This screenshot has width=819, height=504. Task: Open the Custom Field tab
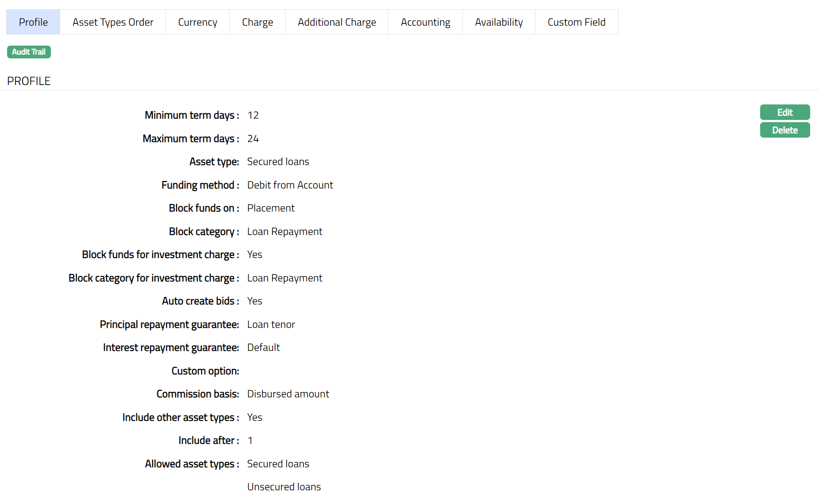tap(576, 22)
